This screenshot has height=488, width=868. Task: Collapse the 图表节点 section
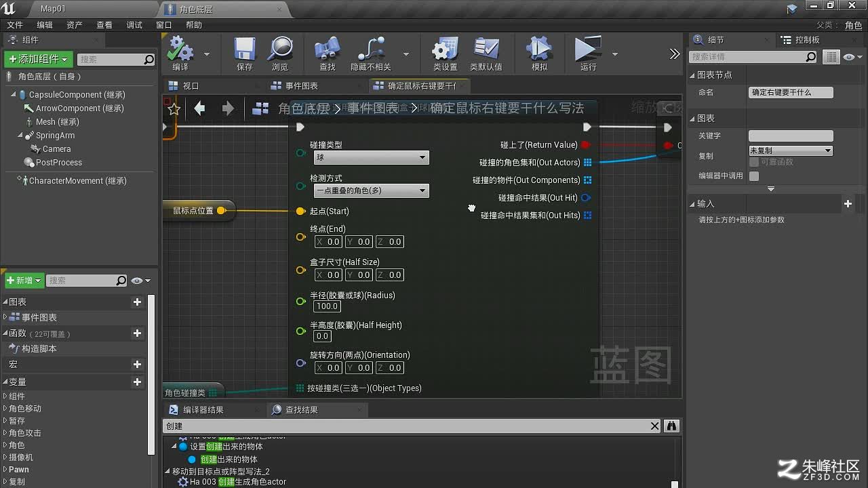693,75
